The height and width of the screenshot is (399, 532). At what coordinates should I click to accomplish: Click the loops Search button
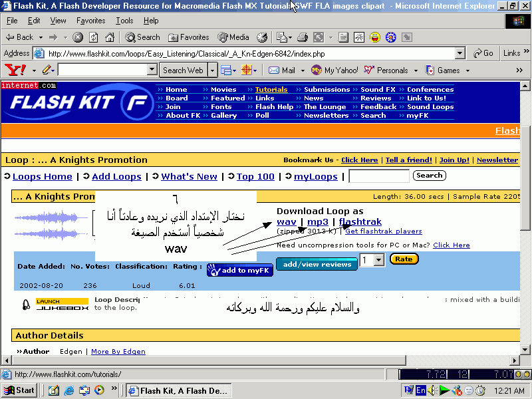coord(429,176)
